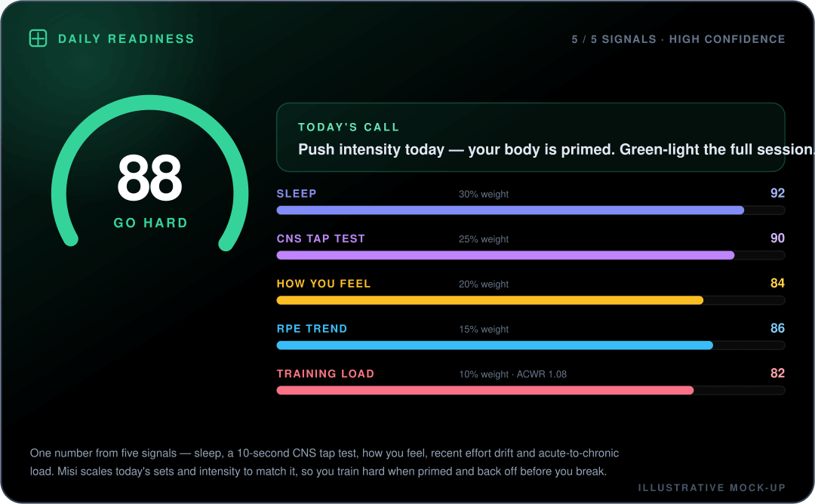Click the 5 / 5 Signals High Confidence text
Screen dimensions: 815x504
[678, 39]
